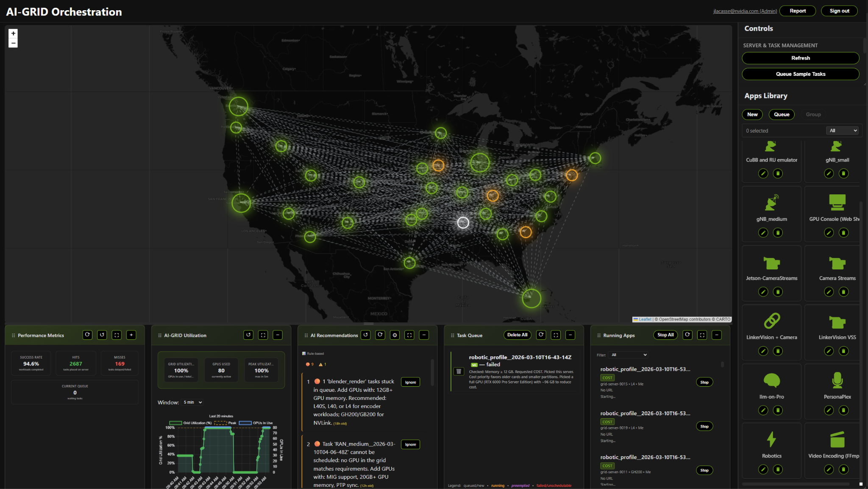Delete the PersonaPlex app via trash icon

click(843, 410)
